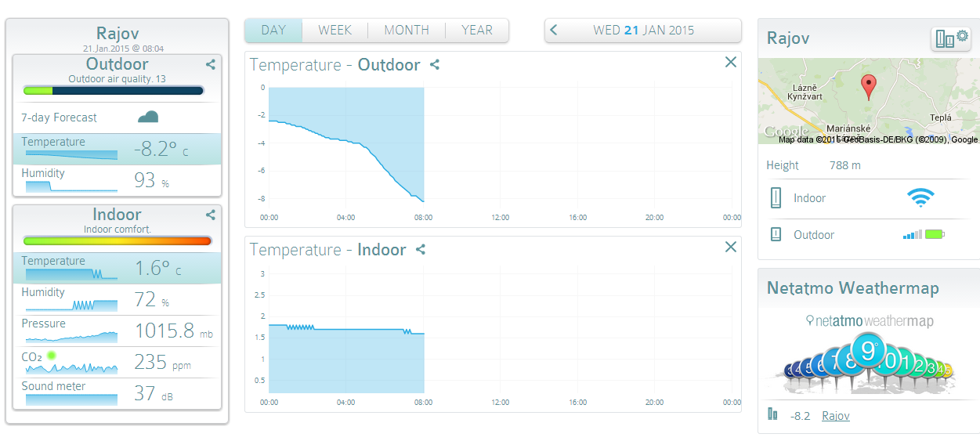
Task: Click the Indoor Wi-Fi signal icon
Action: pyautogui.click(x=920, y=198)
